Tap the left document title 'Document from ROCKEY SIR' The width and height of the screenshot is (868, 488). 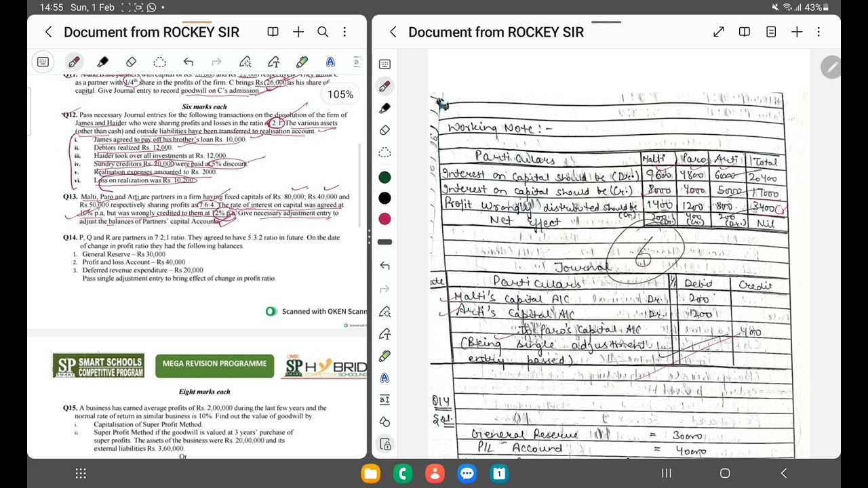coord(151,32)
